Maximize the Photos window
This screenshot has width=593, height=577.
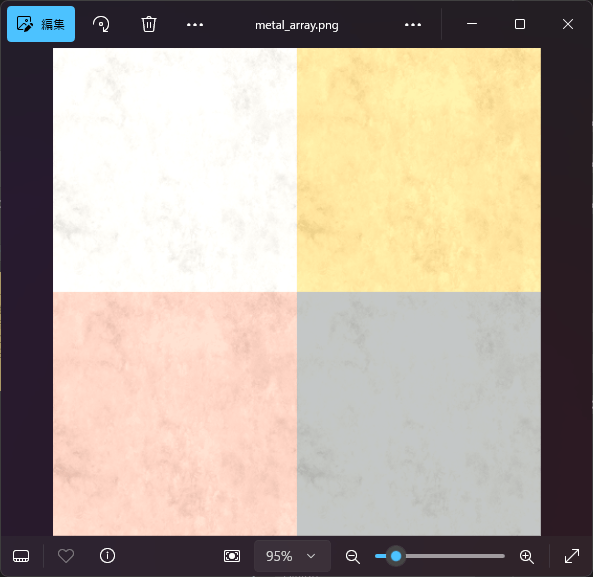tap(520, 24)
